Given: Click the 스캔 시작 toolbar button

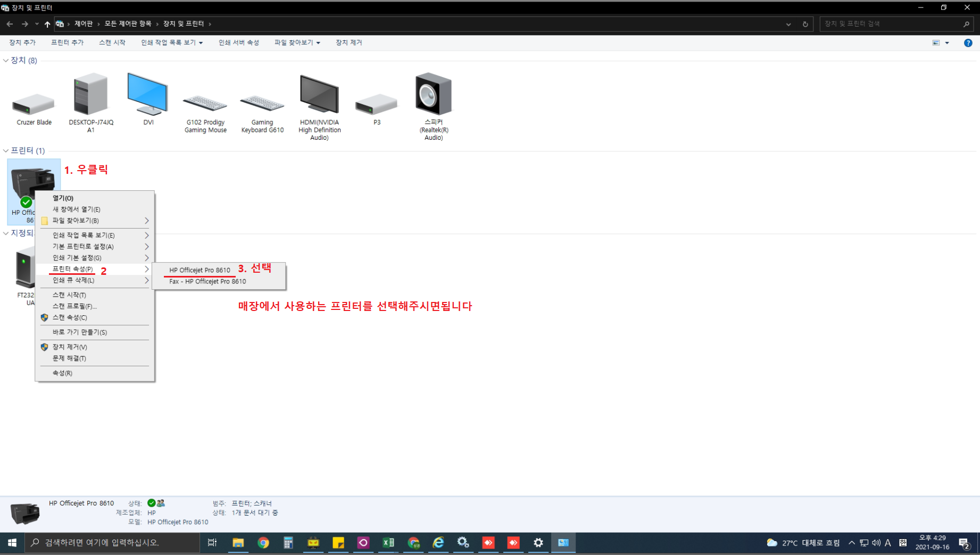Looking at the screenshot, I should pos(112,43).
